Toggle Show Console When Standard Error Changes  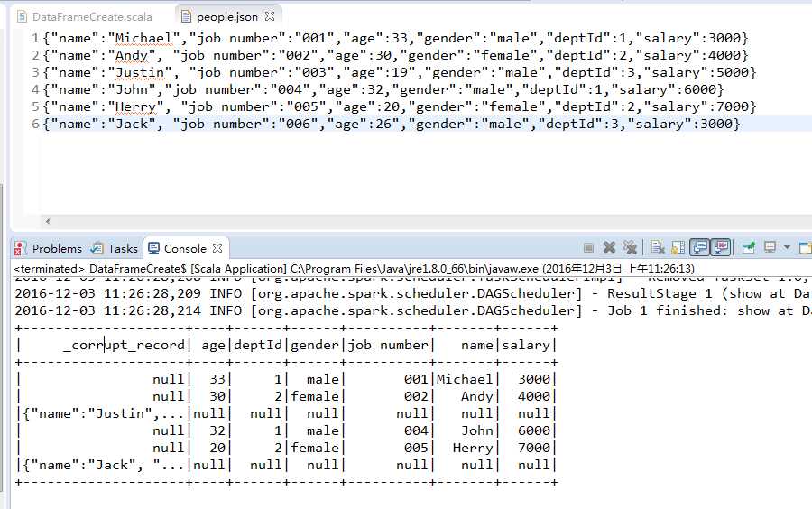(720, 248)
